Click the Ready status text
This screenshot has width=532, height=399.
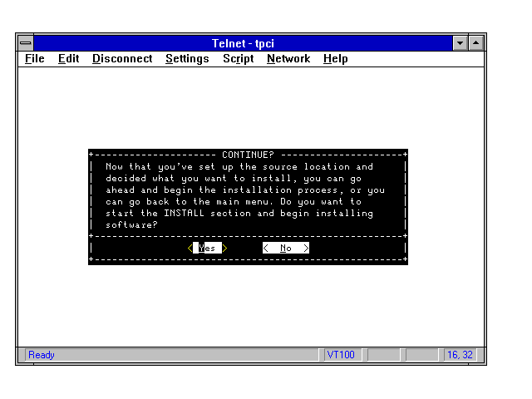pyautogui.click(x=42, y=355)
